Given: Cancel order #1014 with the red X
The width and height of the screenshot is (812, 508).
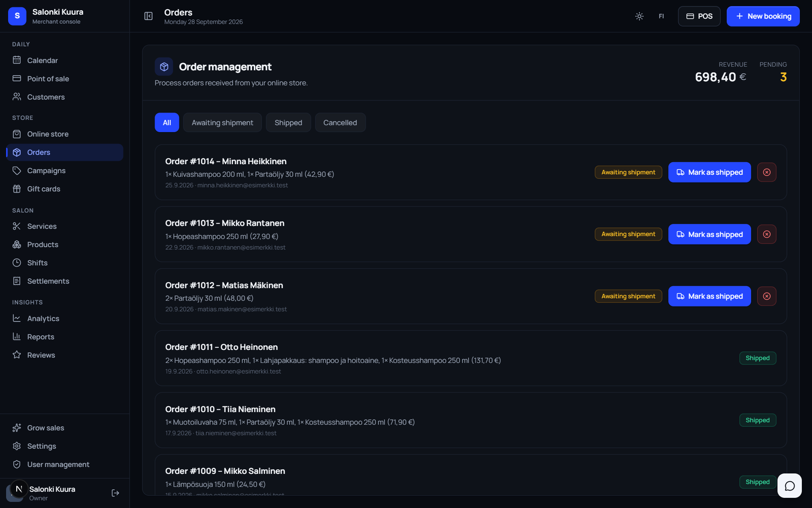Looking at the screenshot, I should (x=767, y=172).
